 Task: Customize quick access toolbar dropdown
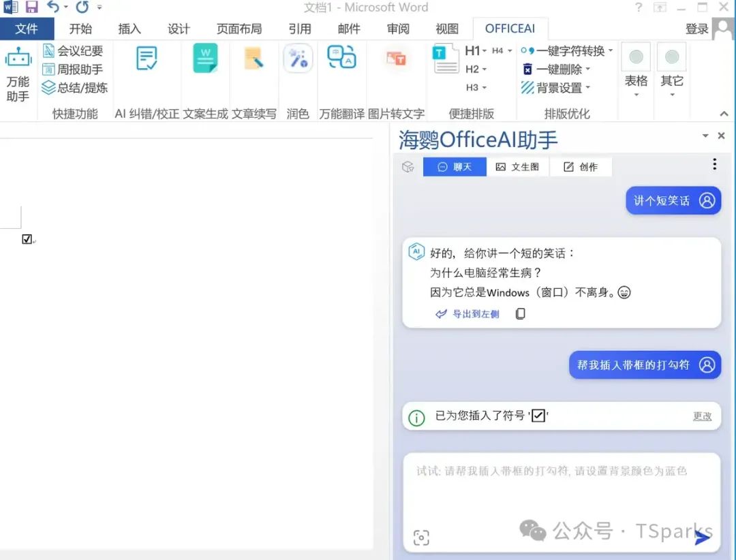tap(99, 7)
